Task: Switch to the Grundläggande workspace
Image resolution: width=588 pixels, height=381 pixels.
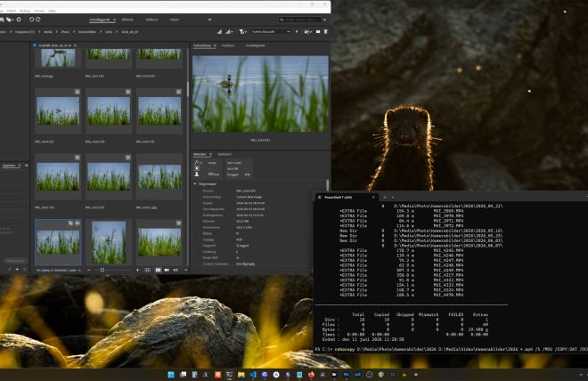Action: coord(100,20)
